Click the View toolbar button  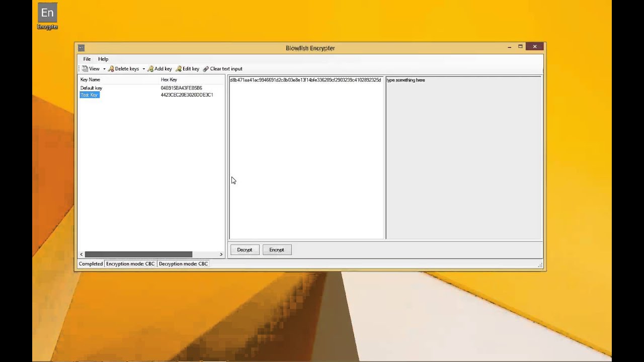(91, 69)
